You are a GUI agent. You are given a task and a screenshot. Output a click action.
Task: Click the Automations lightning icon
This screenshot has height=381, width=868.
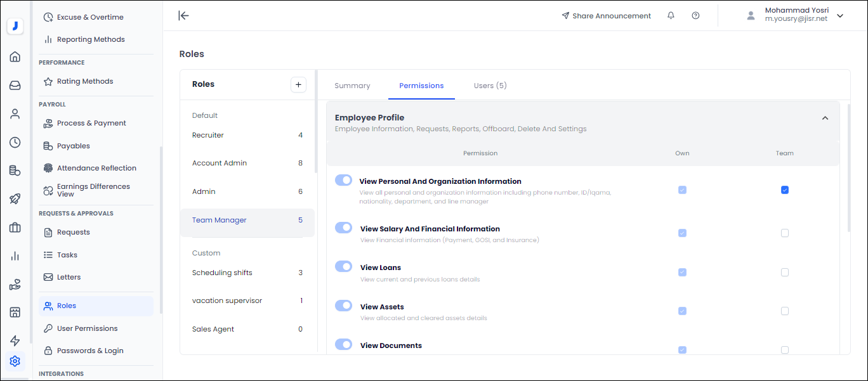point(15,340)
